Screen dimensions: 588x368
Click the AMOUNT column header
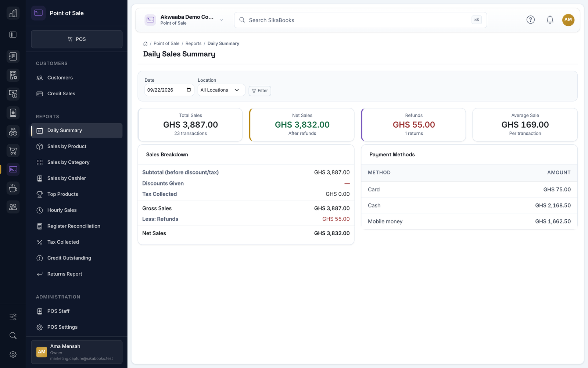[559, 173]
